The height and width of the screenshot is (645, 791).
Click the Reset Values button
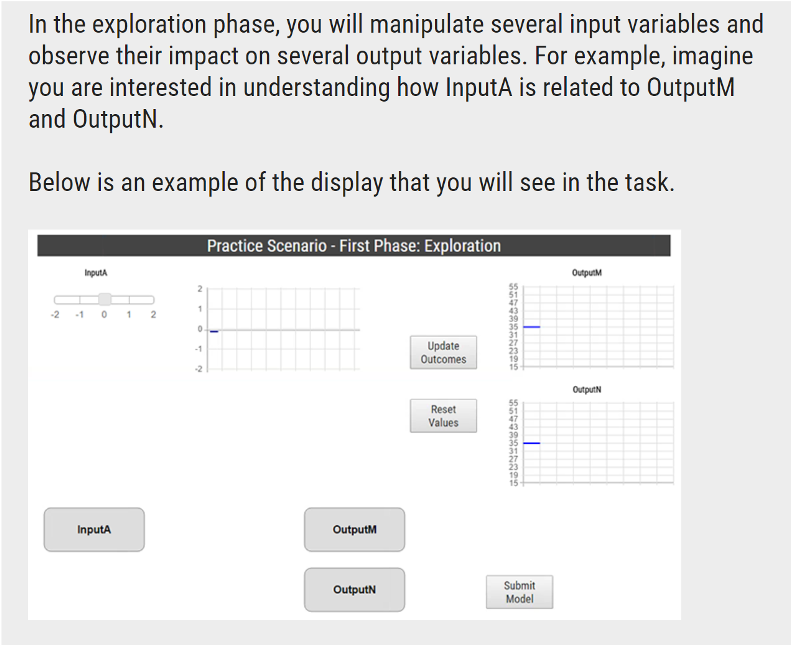(x=443, y=416)
